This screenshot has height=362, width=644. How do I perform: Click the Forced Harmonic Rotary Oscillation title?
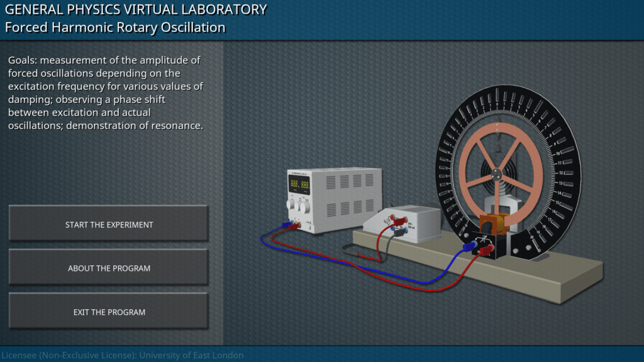pos(115,28)
